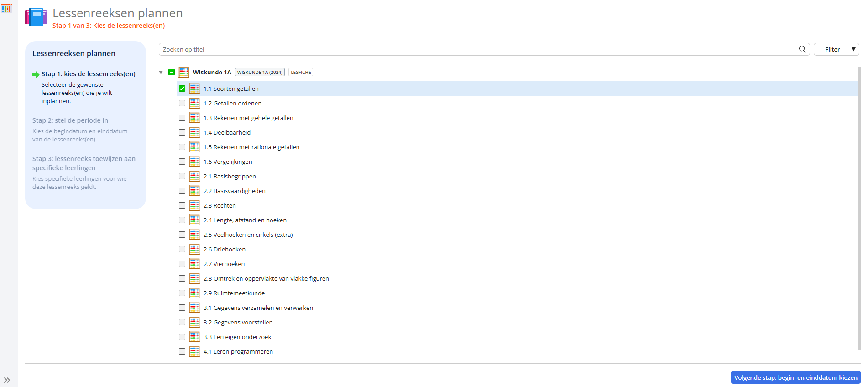Toggle the Wiskunde 1A parent checkbox
This screenshot has height=387, width=868.
pyautogui.click(x=172, y=72)
